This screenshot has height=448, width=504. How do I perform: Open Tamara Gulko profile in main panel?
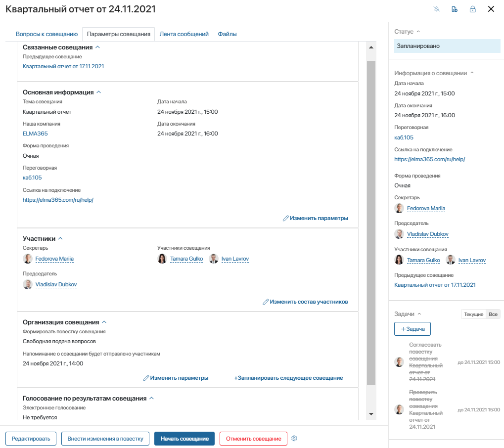(186, 259)
